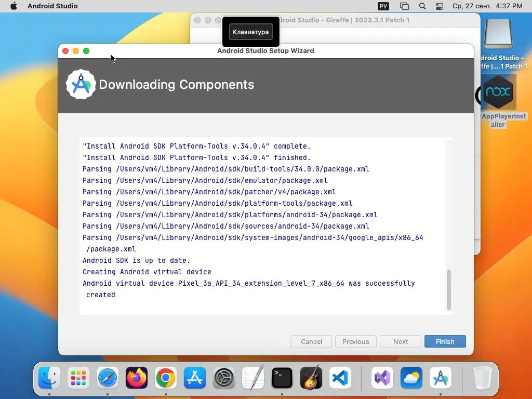
Task: Open Stage Manager windows icon in menu bar
Action: point(404,6)
